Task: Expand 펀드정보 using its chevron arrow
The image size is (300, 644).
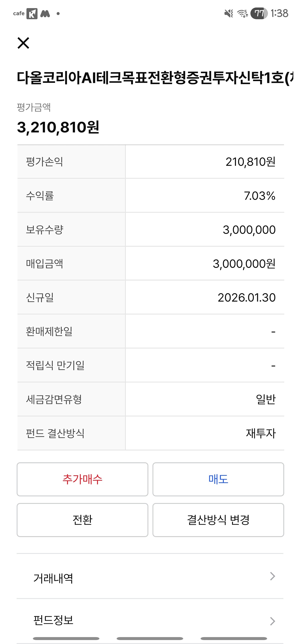Action: pyautogui.click(x=272, y=621)
